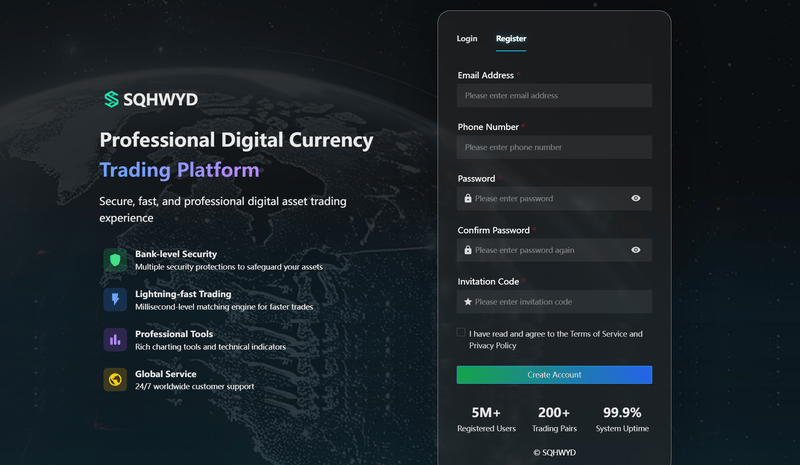Click the invitation code input field
The height and width of the screenshot is (465, 800).
554,302
